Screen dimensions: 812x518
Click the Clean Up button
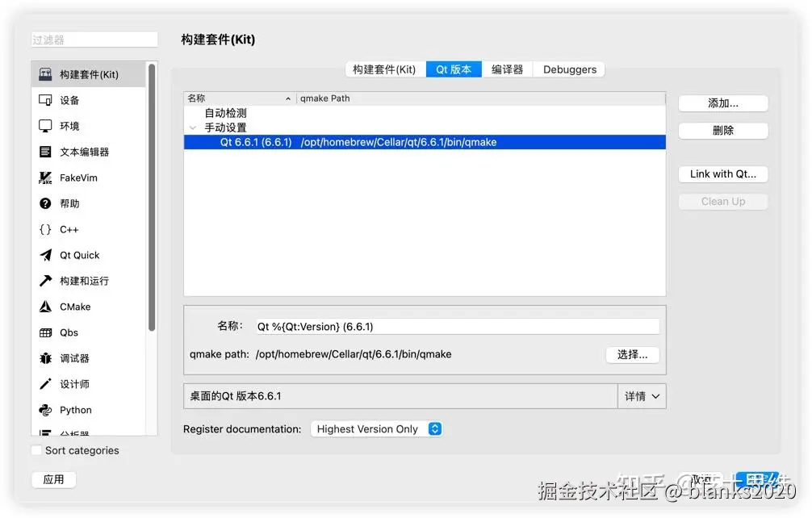pyautogui.click(x=723, y=202)
